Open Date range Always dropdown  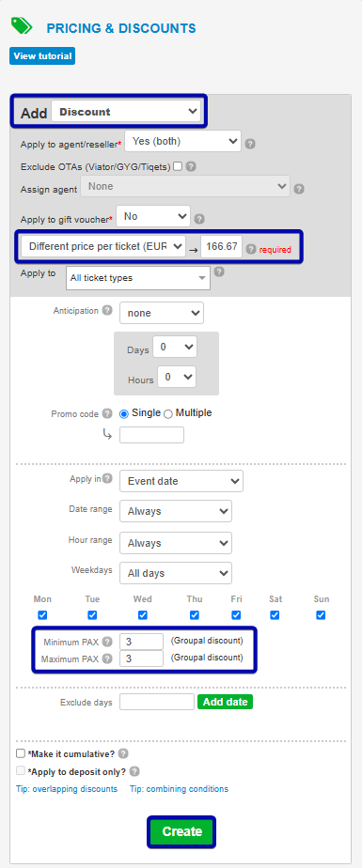point(176,511)
